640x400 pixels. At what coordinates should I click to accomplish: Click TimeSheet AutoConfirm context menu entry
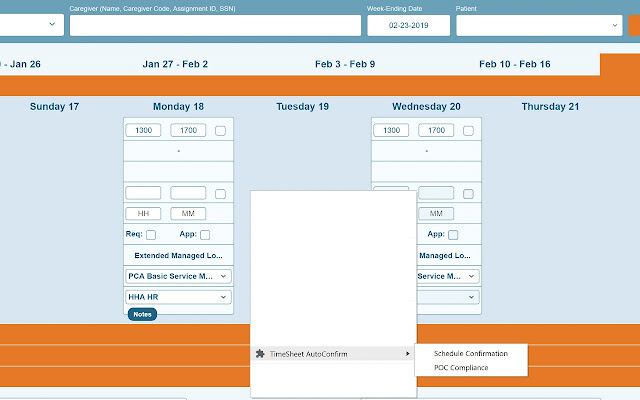[x=333, y=354]
